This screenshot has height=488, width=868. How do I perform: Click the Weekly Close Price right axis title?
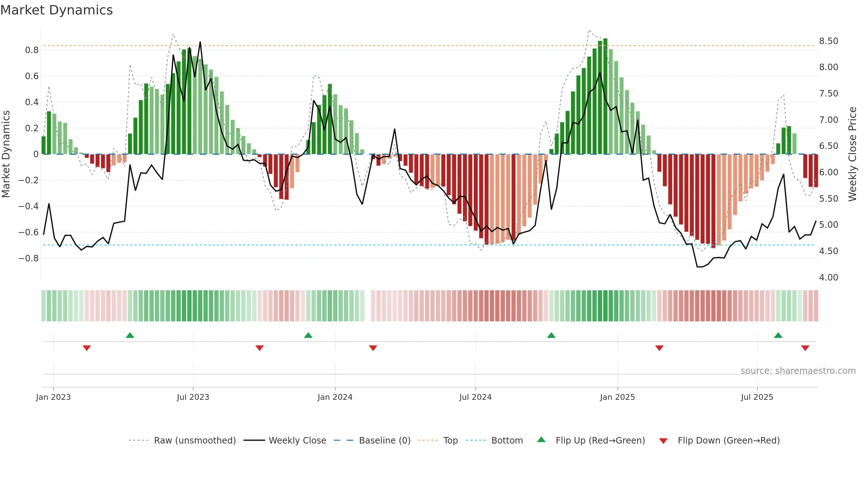click(852, 154)
